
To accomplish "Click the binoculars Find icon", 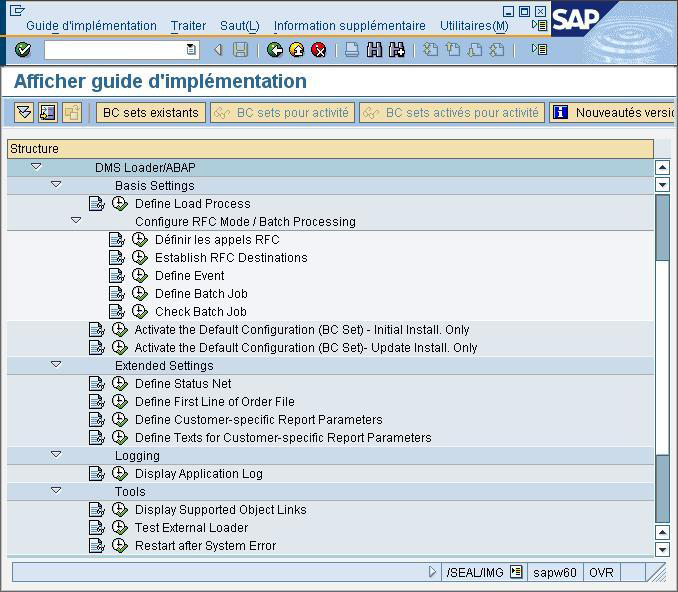I will coord(375,50).
